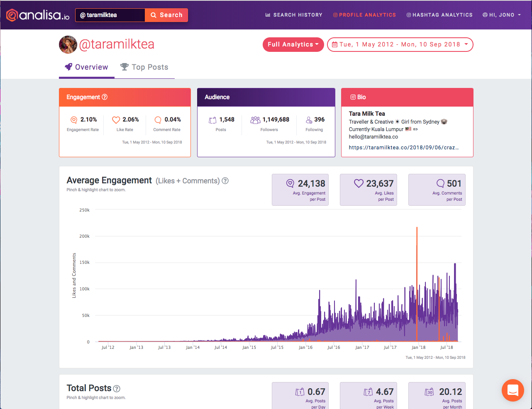
Task: Click the Search button
Action: point(166,15)
